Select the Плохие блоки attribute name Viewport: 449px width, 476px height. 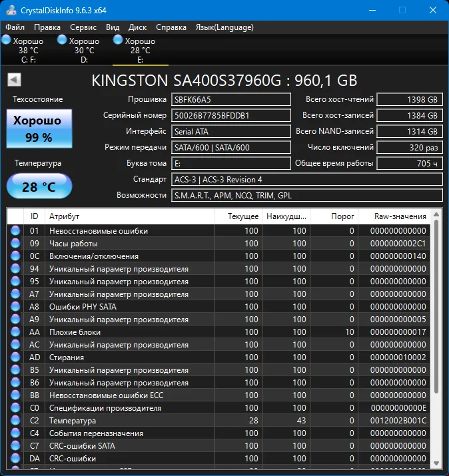75,332
